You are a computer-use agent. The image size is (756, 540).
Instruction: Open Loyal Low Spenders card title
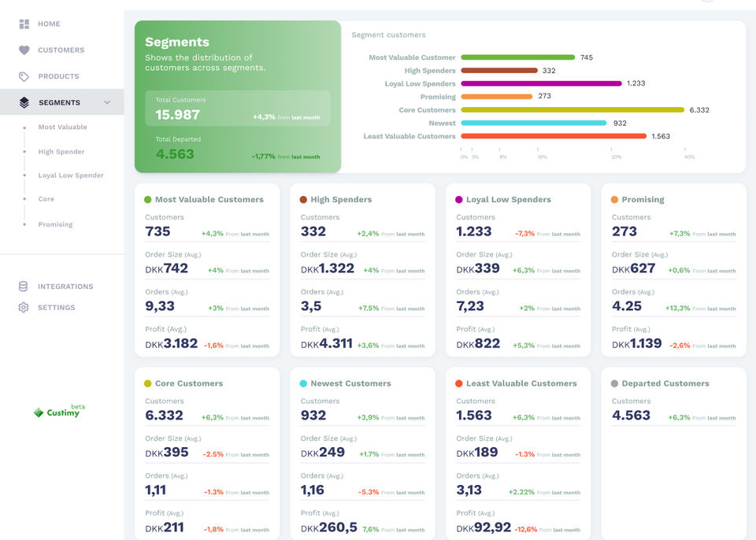click(508, 200)
